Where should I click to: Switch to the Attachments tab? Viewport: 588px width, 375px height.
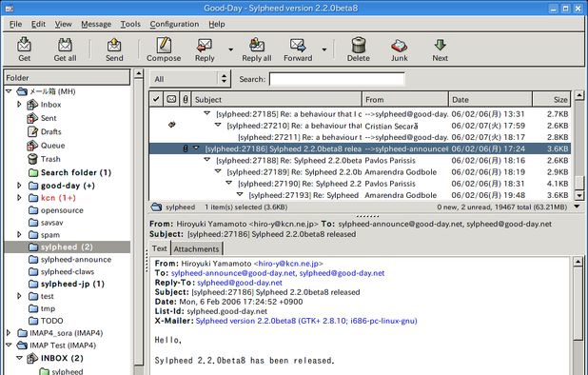(x=196, y=249)
